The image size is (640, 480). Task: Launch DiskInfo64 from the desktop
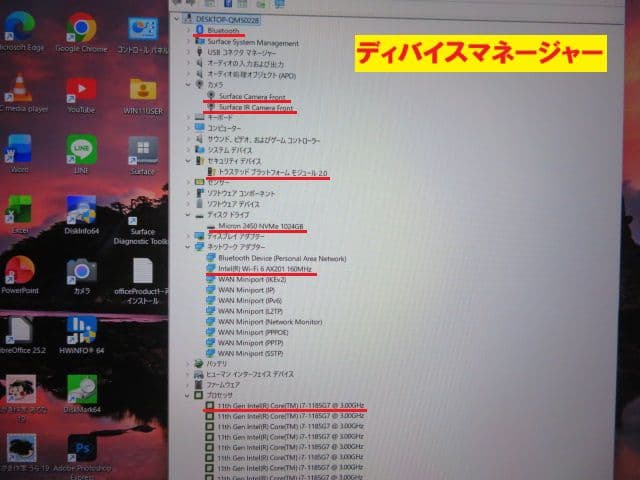(81, 211)
